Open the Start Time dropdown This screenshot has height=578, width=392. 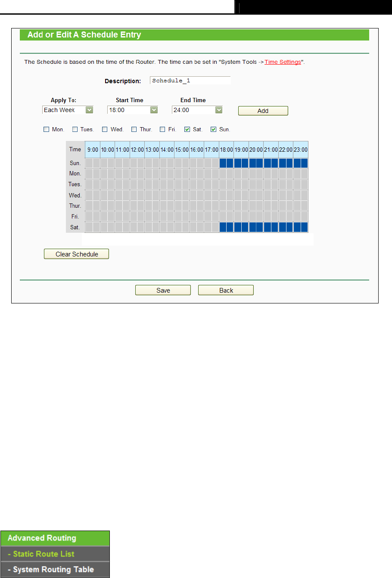pyautogui.click(x=133, y=110)
